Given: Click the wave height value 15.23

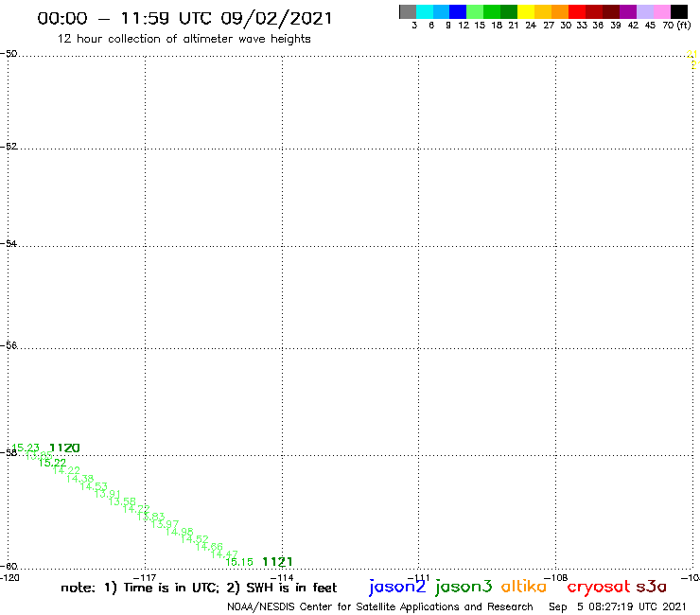Looking at the screenshot, I should pyautogui.click(x=26, y=448).
